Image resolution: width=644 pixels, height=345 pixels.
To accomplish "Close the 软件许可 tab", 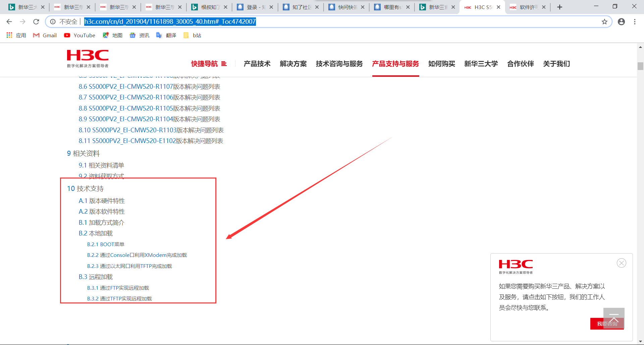I will (544, 7).
